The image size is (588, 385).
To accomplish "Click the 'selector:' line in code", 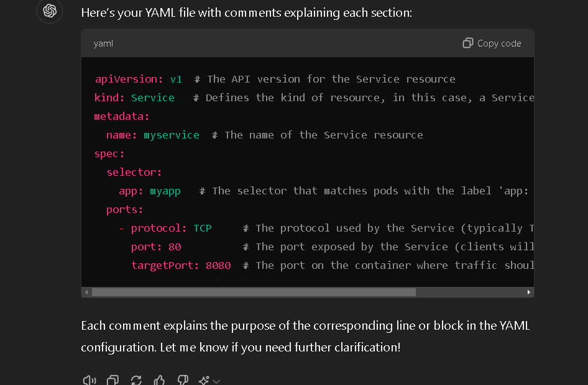I will coord(134,172).
